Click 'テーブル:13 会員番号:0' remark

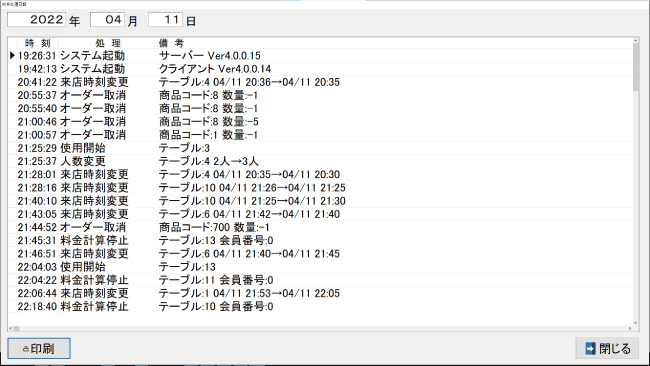216,240
